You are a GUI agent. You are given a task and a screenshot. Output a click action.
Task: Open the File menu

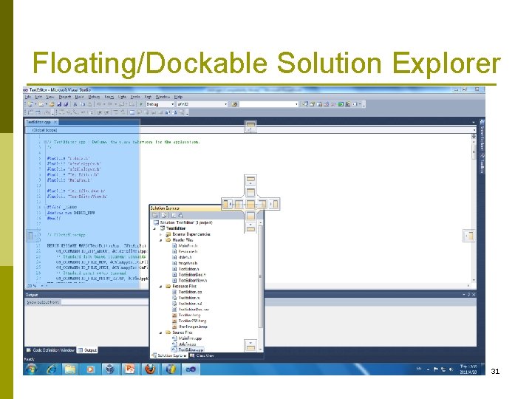(x=28, y=97)
